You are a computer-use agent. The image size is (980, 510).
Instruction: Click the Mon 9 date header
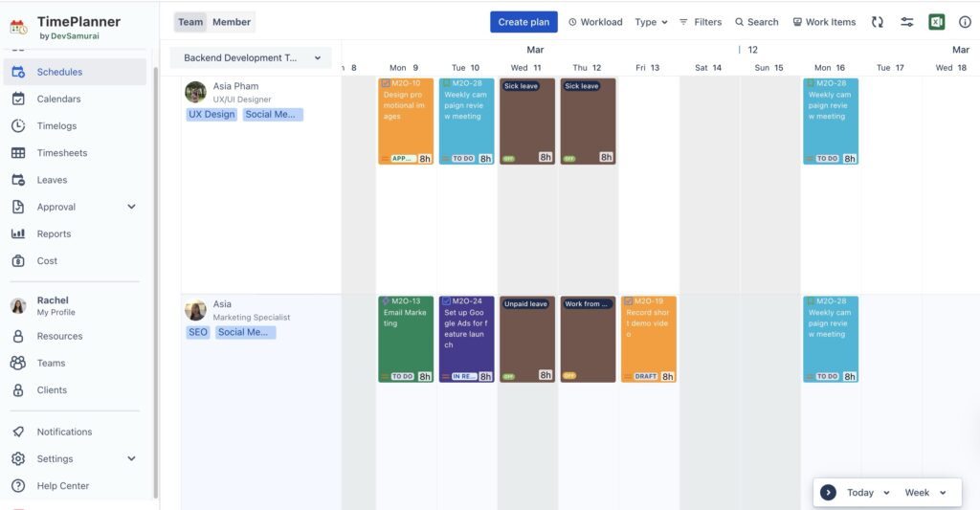coord(404,68)
